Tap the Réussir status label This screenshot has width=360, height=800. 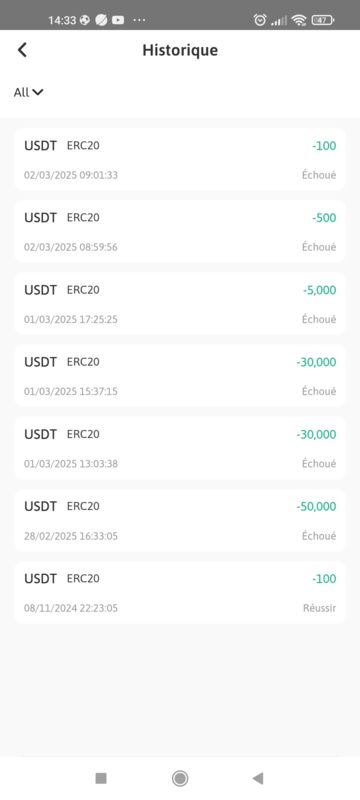point(320,608)
